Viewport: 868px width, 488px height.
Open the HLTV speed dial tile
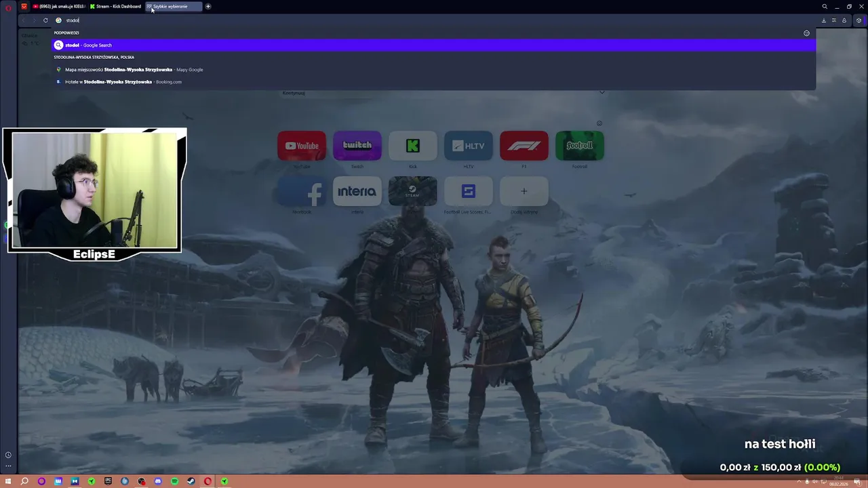(469, 146)
